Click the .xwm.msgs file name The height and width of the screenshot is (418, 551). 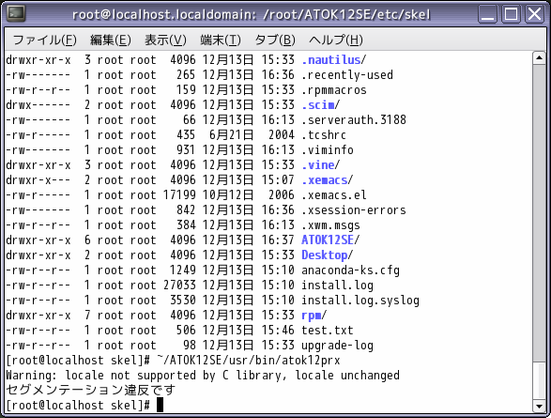click(331, 226)
